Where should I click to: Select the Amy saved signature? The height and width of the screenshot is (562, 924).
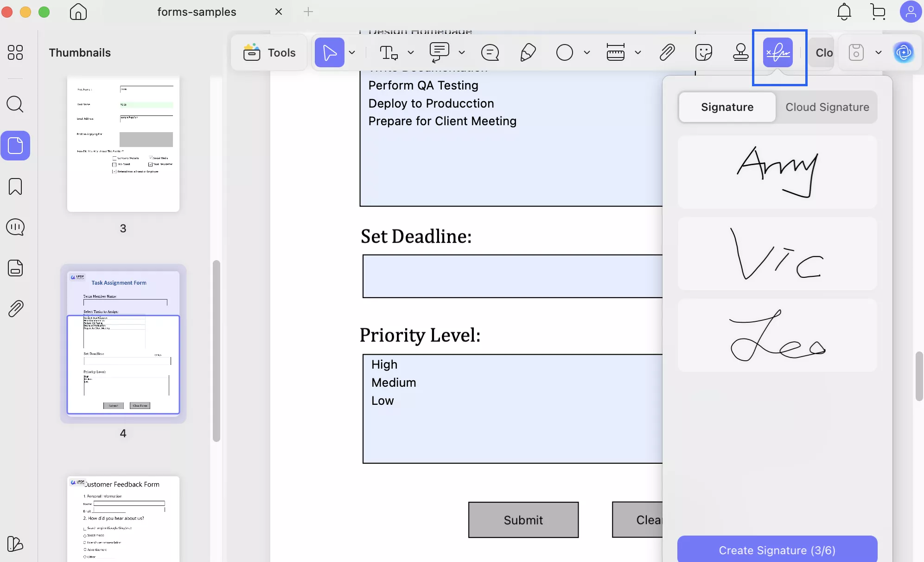[777, 172]
